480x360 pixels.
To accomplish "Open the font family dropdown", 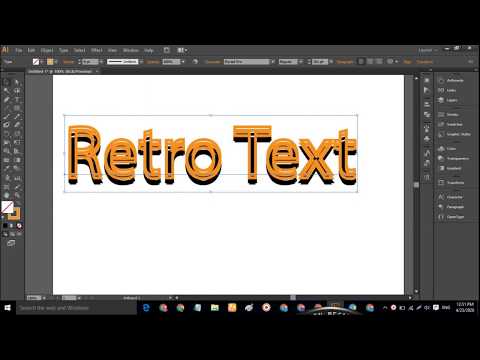I will [x=273, y=62].
